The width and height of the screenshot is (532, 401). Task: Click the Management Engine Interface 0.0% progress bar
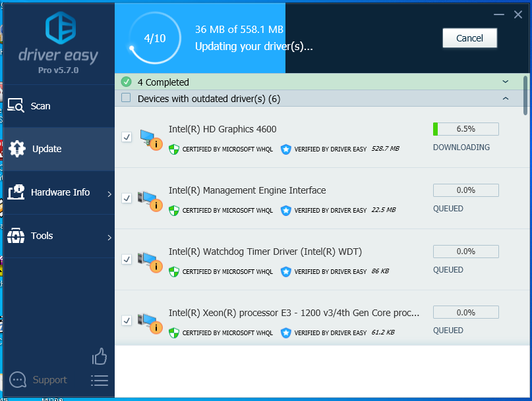(466, 190)
